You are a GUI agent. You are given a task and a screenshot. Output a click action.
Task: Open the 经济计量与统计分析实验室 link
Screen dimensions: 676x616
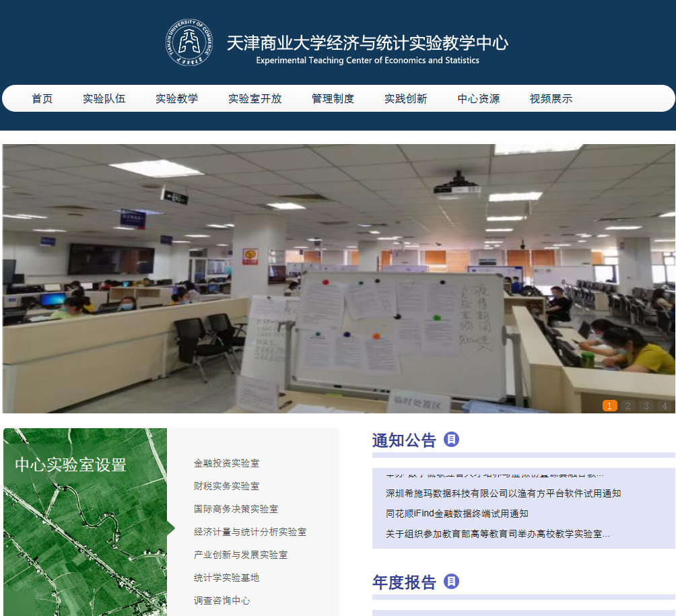pos(250,532)
